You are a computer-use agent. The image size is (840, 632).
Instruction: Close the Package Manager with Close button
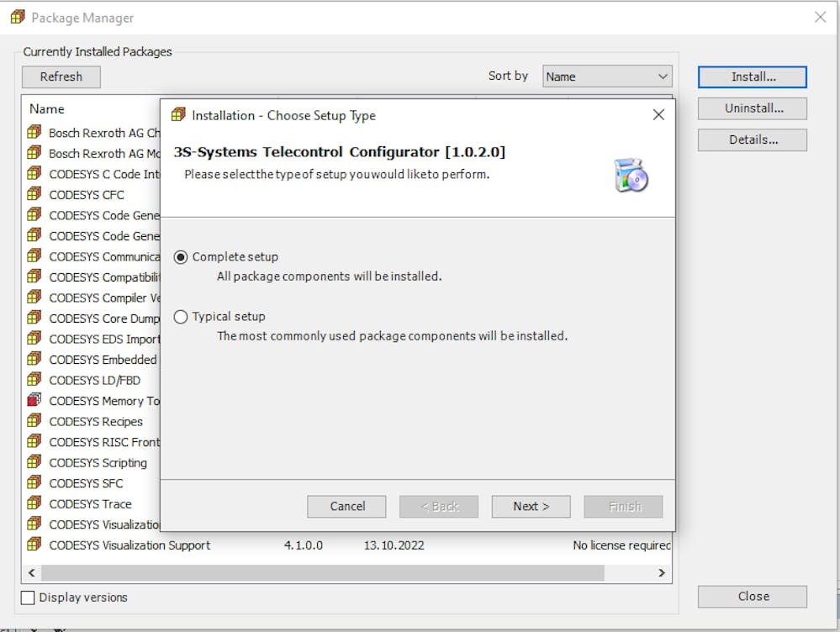click(x=753, y=596)
